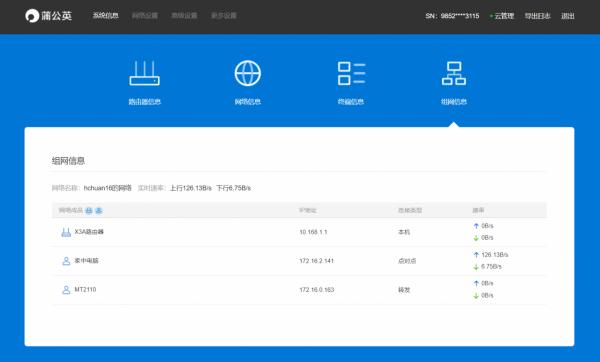Click connection type 本机

pos(404,232)
